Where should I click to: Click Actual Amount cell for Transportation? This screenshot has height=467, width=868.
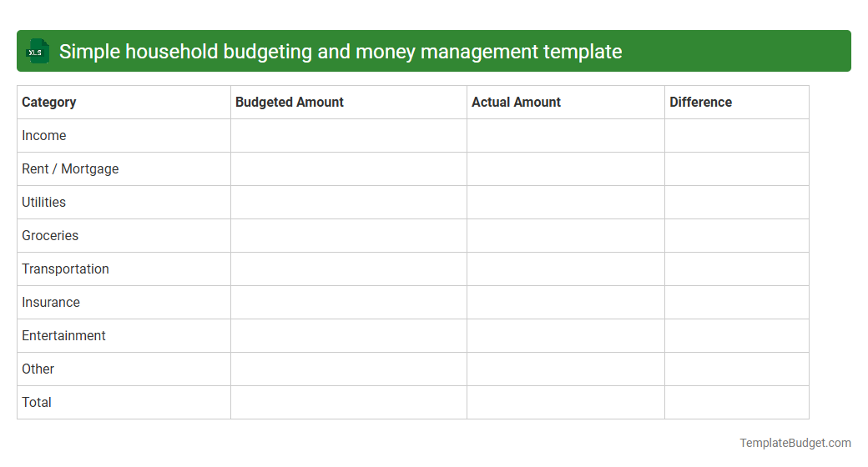click(566, 269)
